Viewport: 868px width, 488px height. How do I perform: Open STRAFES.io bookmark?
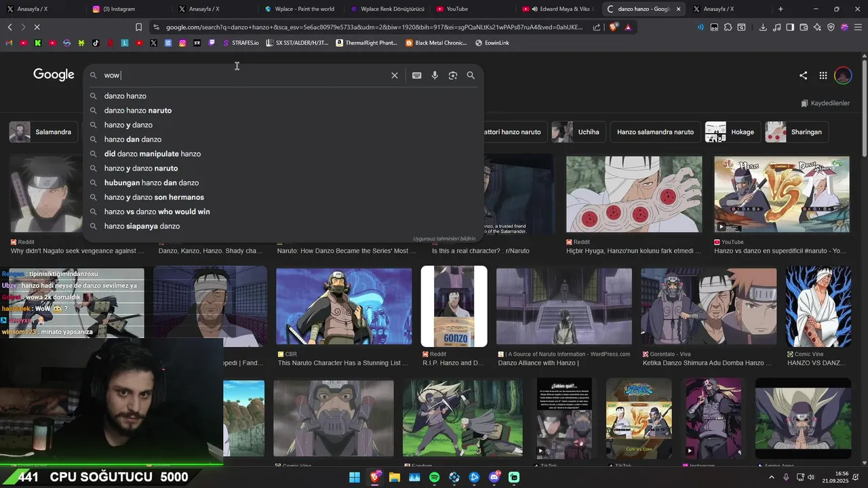pyautogui.click(x=241, y=43)
